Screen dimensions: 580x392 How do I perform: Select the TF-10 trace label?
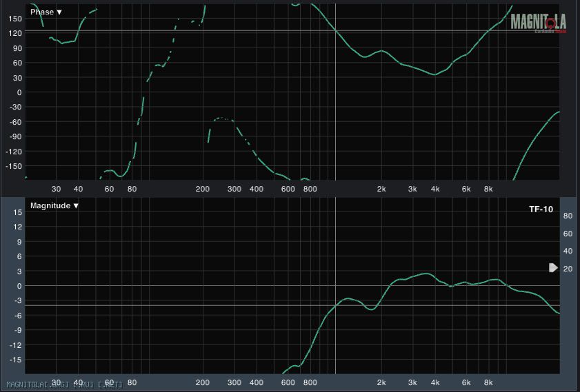[x=541, y=209]
